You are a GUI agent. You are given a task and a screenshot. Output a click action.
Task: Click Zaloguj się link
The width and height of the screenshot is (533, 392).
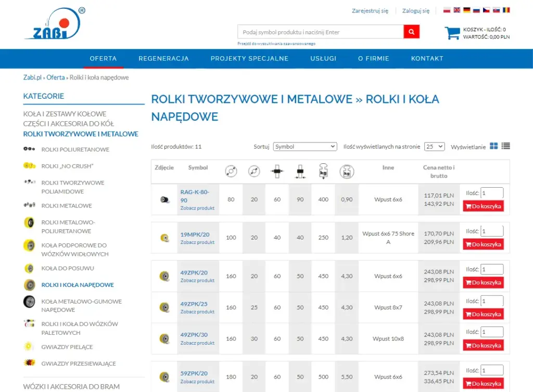coord(416,11)
